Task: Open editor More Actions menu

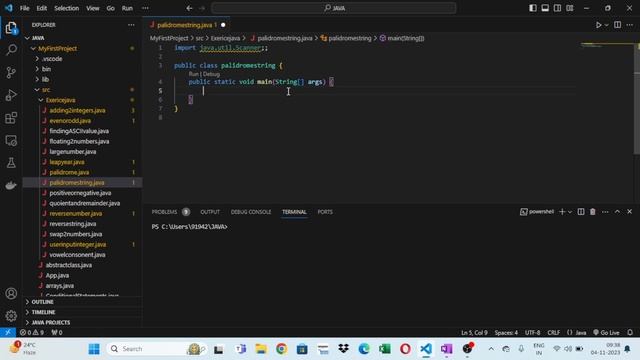Action: coord(630,25)
